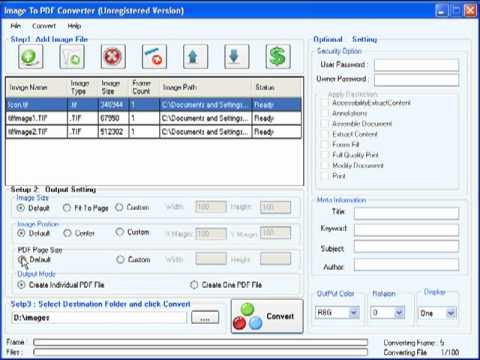Select Fit To Page radio button

[67, 208]
